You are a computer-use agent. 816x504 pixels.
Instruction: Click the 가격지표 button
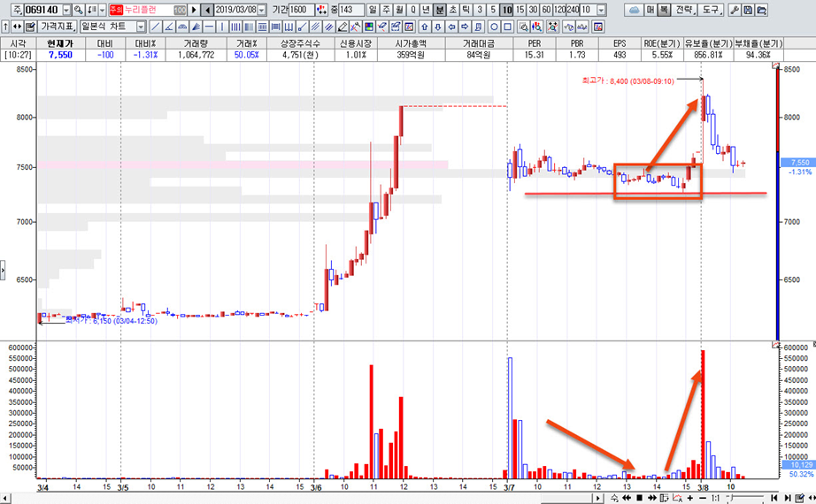(x=58, y=27)
